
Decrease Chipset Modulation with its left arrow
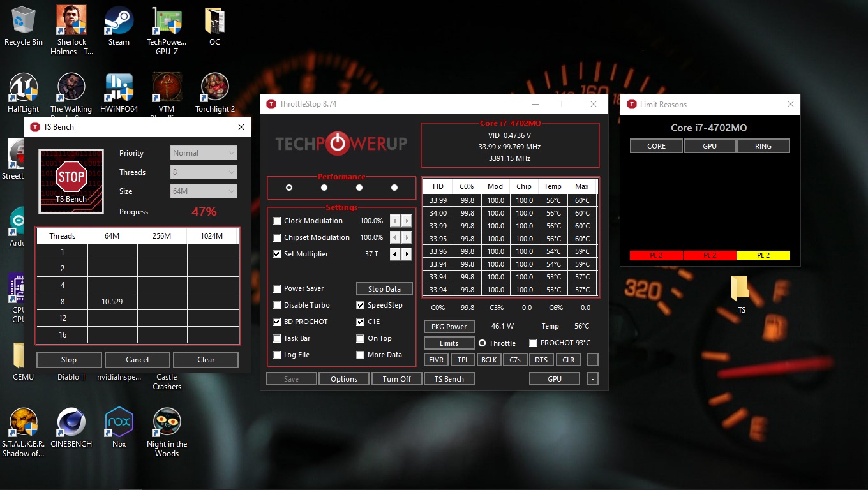pyautogui.click(x=395, y=237)
